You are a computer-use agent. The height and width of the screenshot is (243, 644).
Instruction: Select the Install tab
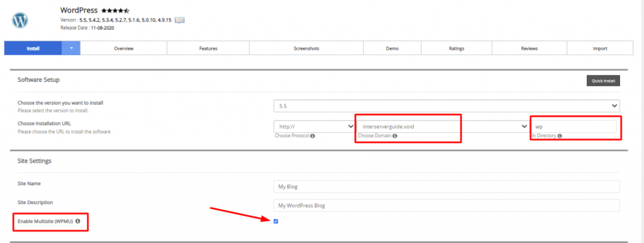tap(33, 48)
